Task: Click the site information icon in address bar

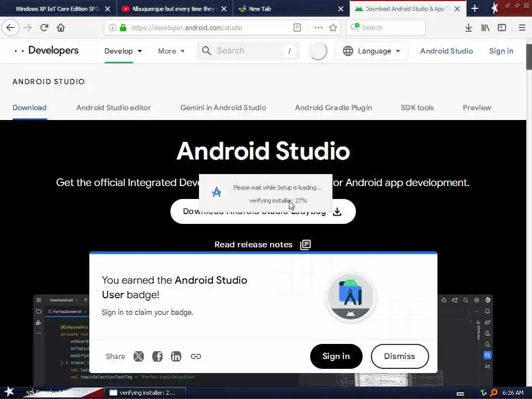Action: [112, 28]
